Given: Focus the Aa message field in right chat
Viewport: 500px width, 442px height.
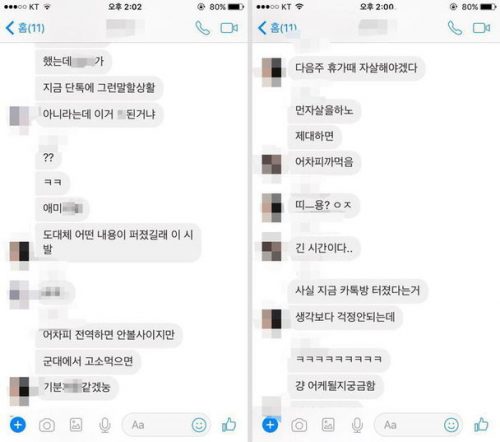Looking at the screenshot, I should [418, 425].
